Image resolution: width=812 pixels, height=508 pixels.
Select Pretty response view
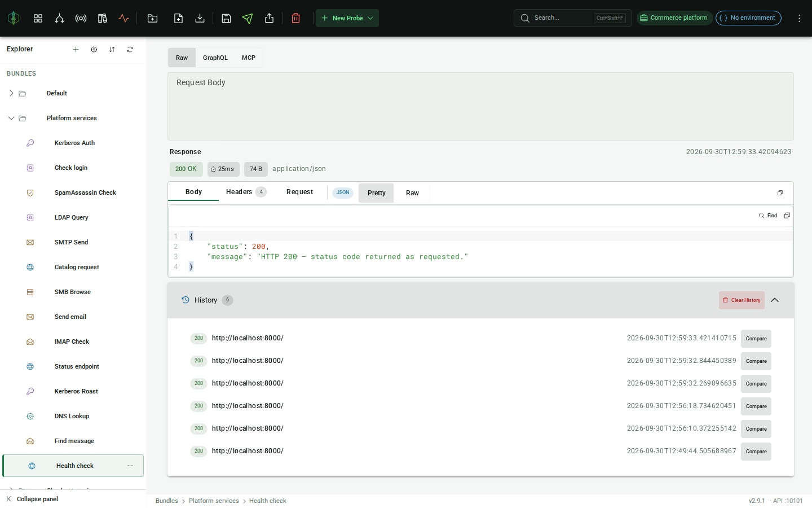click(376, 193)
